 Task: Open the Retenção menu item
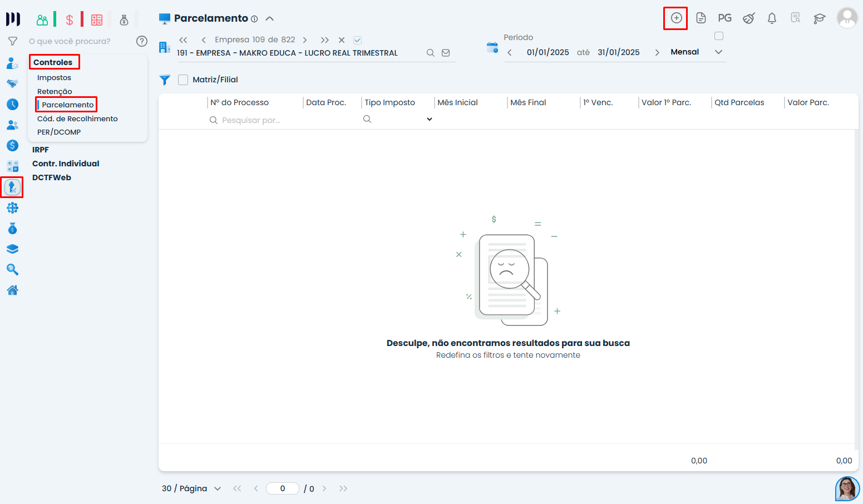coord(55,91)
